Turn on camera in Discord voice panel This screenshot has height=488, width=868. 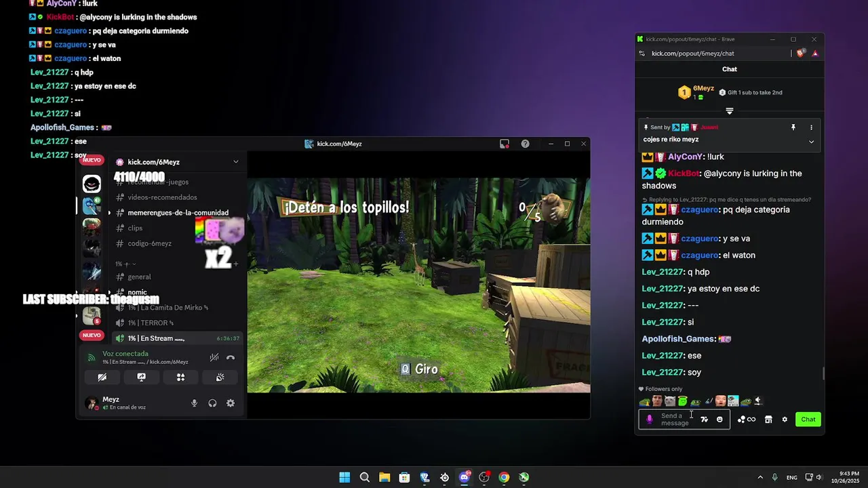pyautogui.click(x=102, y=378)
